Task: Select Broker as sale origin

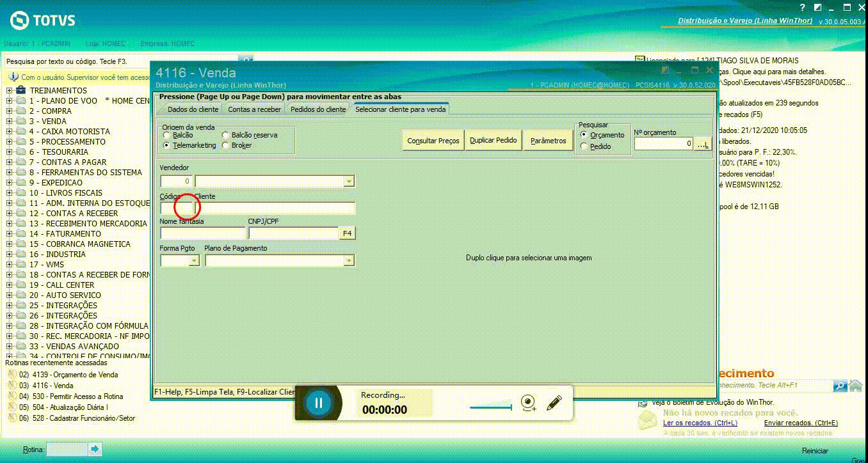Action: click(x=226, y=145)
